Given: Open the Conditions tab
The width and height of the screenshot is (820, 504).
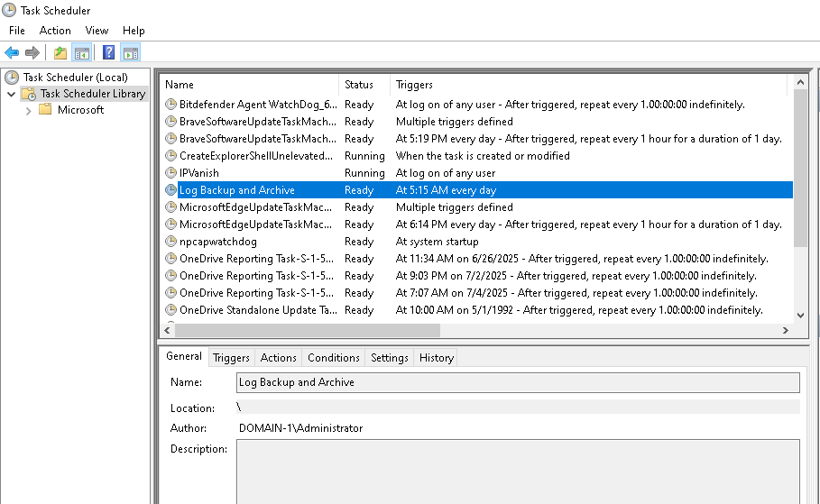Looking at the screenshot, I should [x=333, y=358].
